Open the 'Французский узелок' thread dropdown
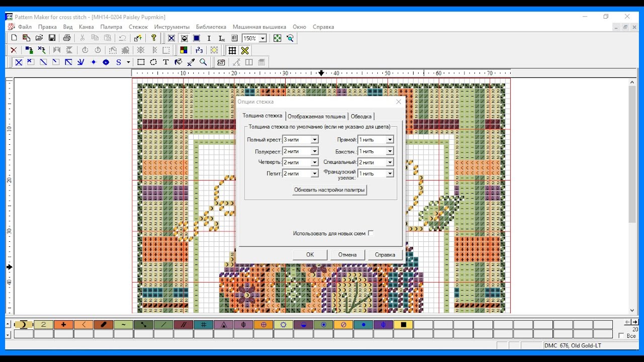This screenshot has width=644, height=362. point(390,173)
